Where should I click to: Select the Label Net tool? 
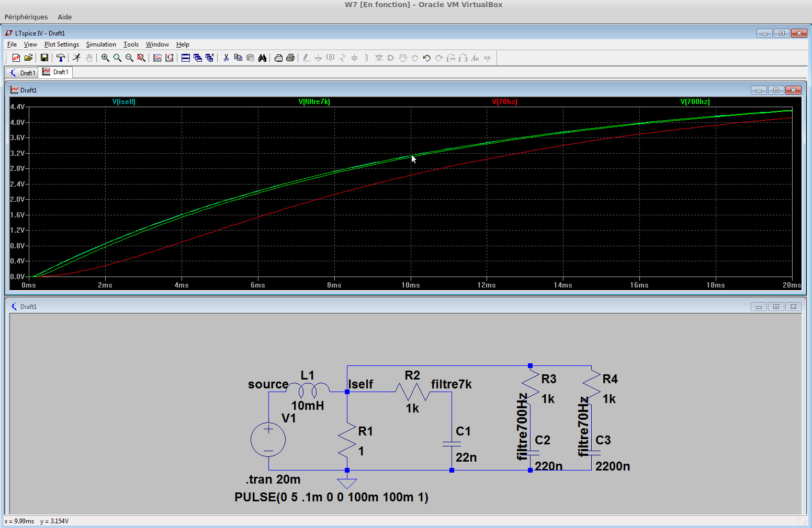click(x=330, y=58)
